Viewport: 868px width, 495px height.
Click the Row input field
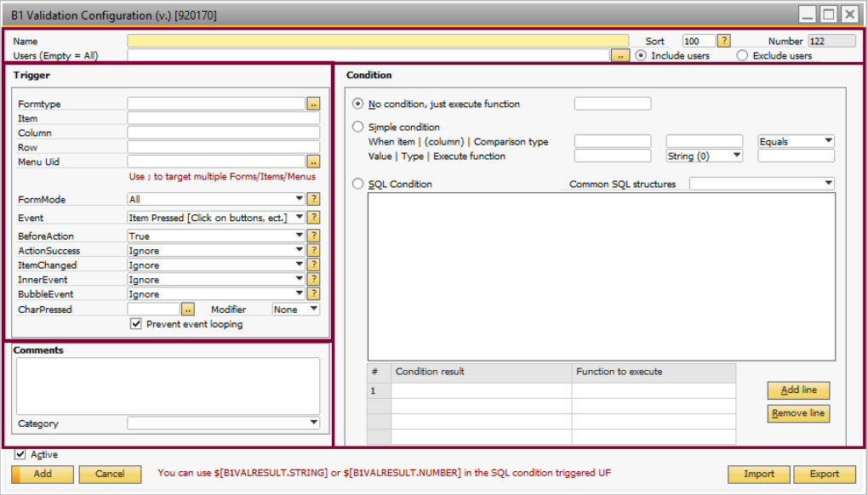click(x=224, y=147)
